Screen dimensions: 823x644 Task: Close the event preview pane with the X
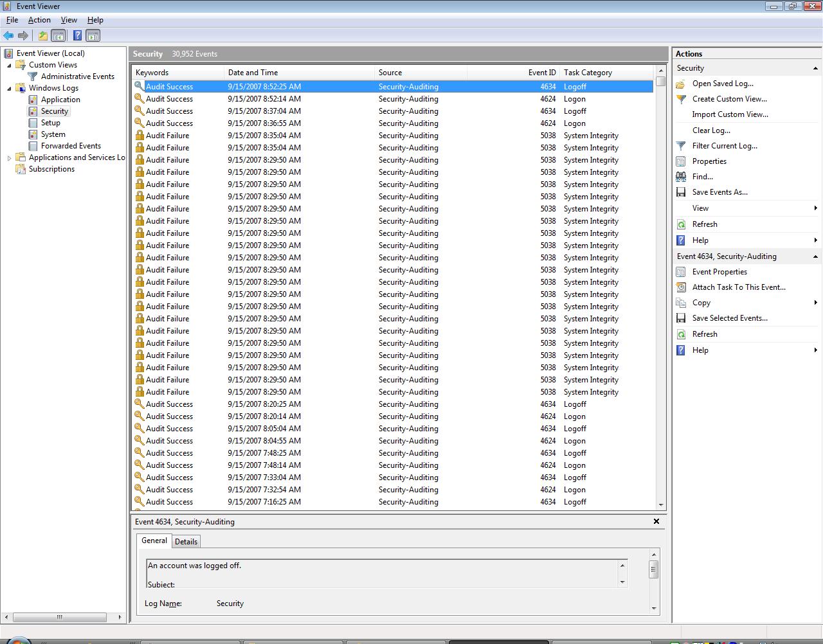click(656, 521)
